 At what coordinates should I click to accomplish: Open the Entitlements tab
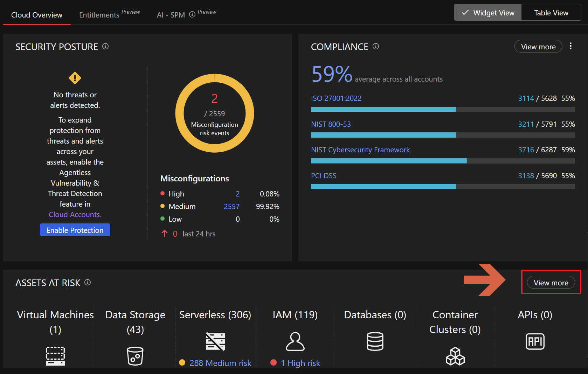(x=99, y=15)
